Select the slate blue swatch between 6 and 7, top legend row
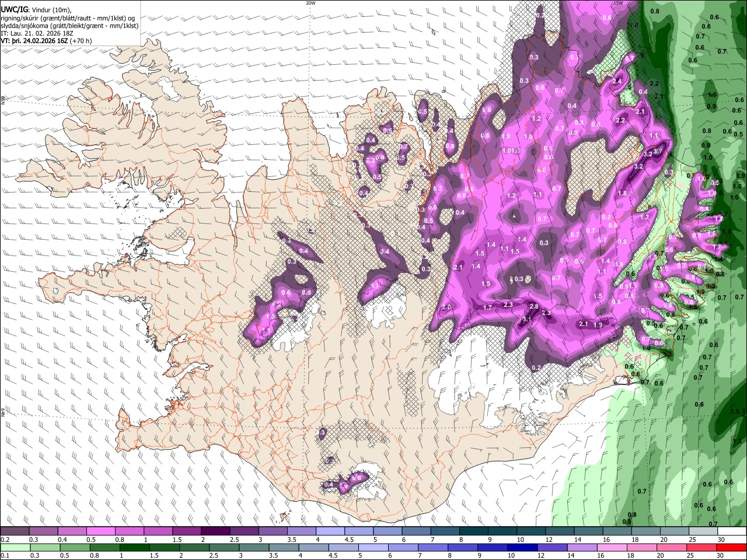 click(417, 531)
